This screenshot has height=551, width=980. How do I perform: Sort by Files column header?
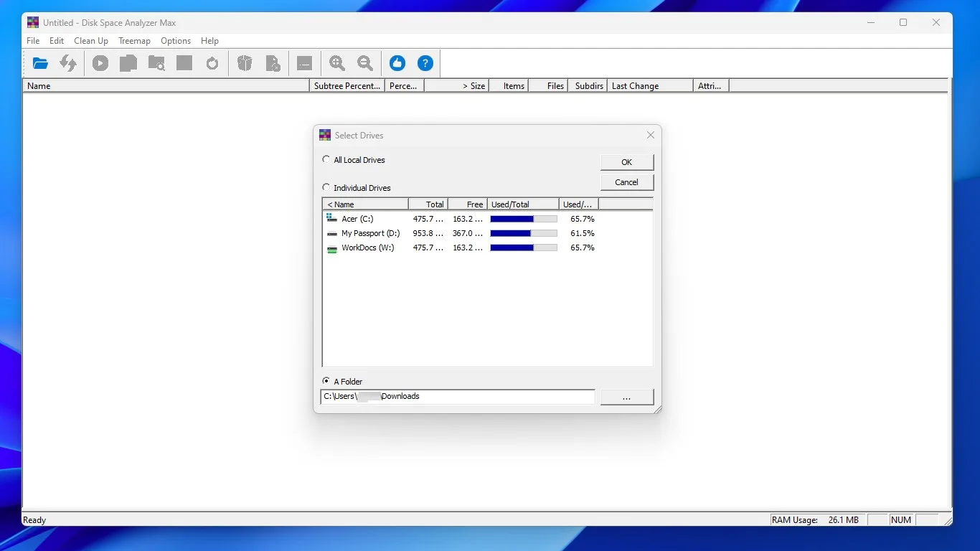click(x=548, y=85)
